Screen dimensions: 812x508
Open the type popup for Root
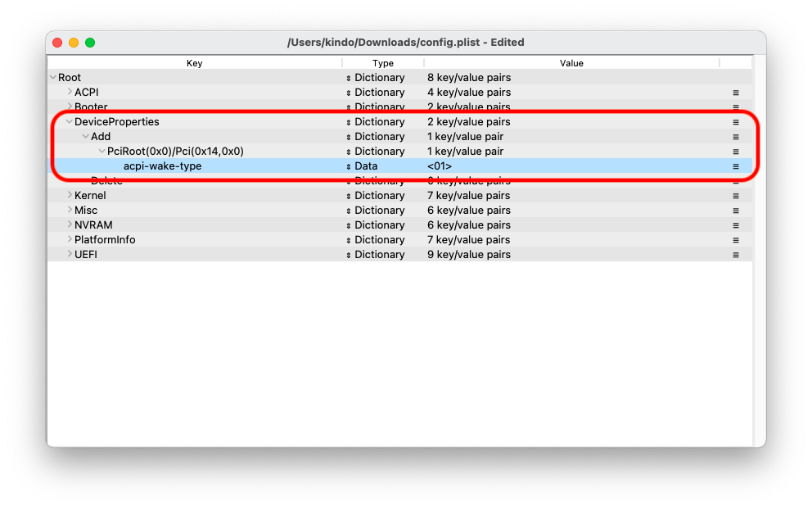[x=349, y=78]
